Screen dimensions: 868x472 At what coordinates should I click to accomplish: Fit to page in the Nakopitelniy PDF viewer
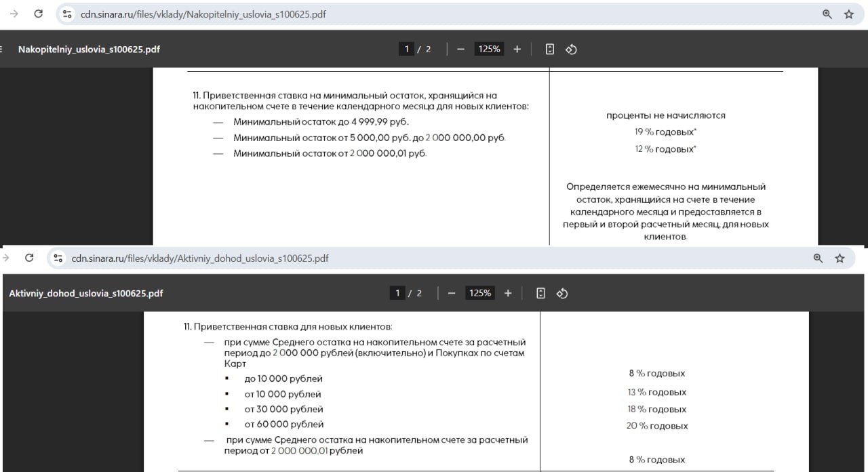pyautogui.click(x=550, y=49)
